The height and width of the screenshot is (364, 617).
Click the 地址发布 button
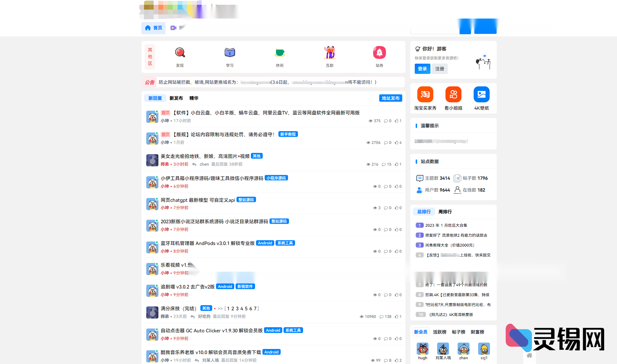(390, 98)
